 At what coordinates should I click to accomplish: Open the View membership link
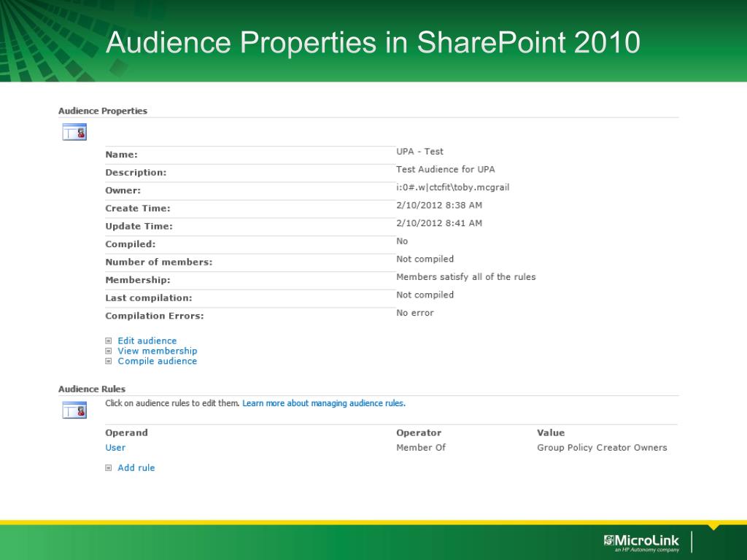[x=158, y=351]
